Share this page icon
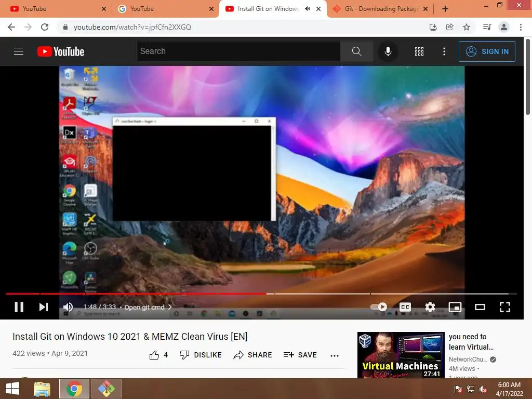The width and height of the screenshot is (532, 399). [x=450, y=27]
